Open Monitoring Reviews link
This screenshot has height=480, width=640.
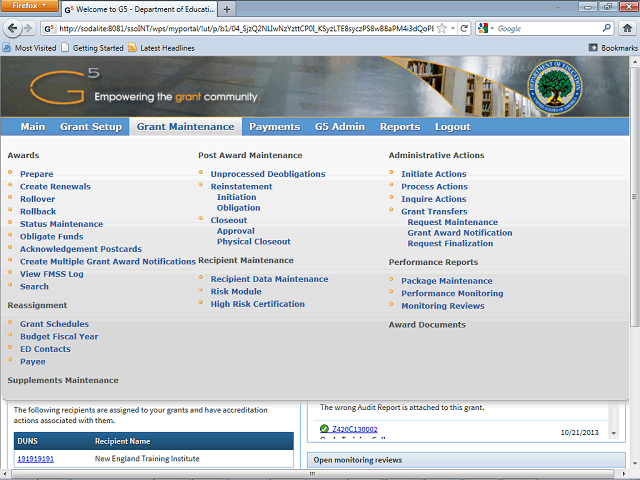click(443, 306)
